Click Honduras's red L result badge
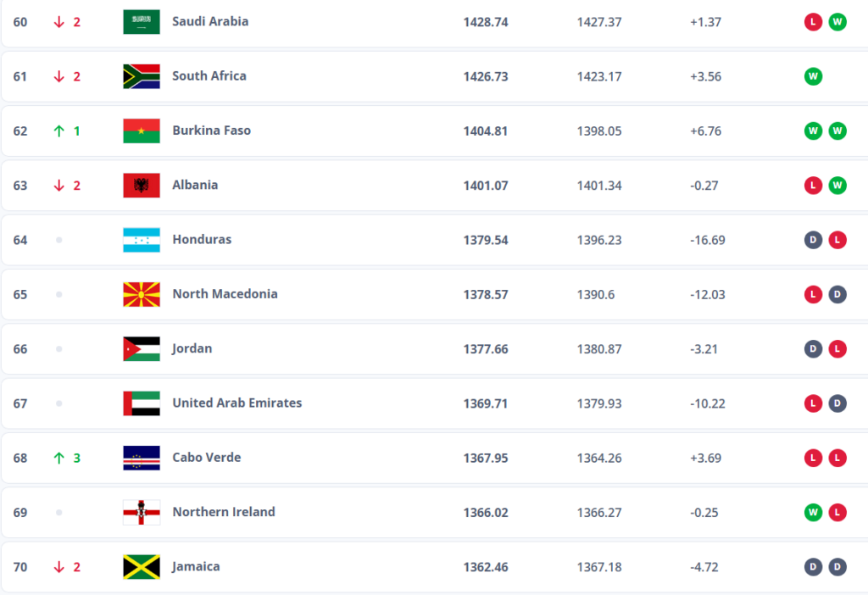Image resolution: width=868 pixels, height=595 pixels. [837, 240]
